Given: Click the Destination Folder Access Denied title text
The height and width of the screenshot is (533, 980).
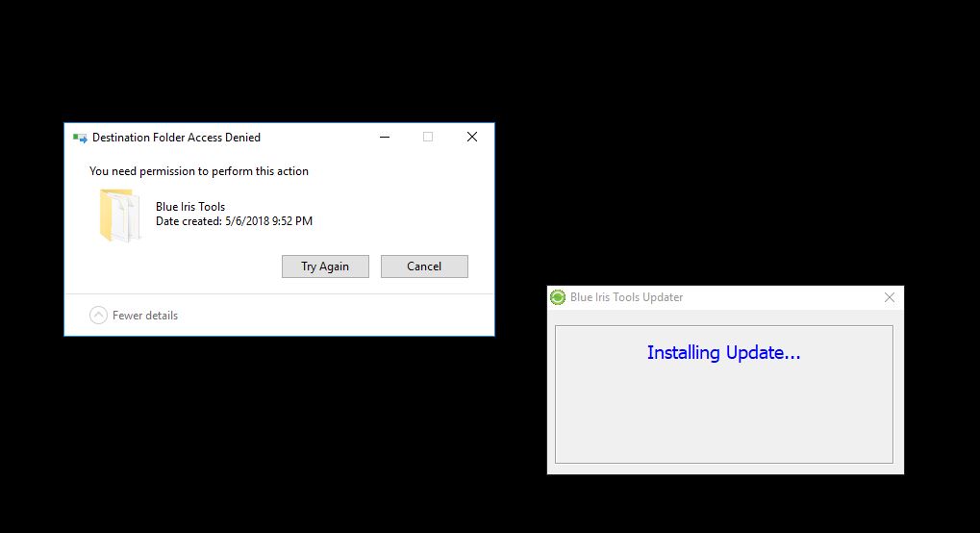Looking at the screenshot, I should coord(176,138).
